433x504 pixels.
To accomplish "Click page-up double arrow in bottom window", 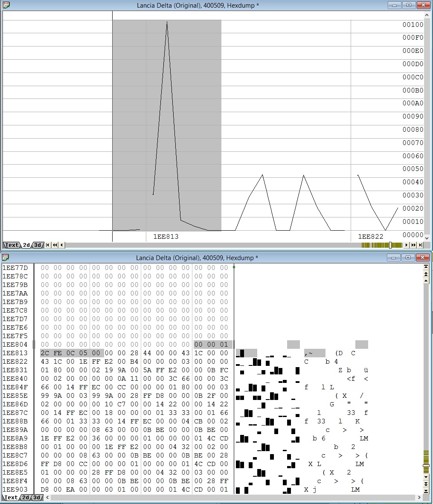I will pyautogui.click(x=426, y=274).
